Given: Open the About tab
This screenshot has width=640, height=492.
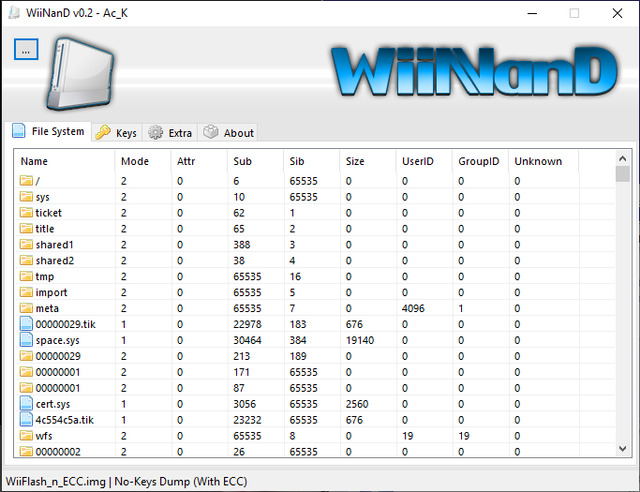Looking at the screenshot, I should click(x=228, y=133).
